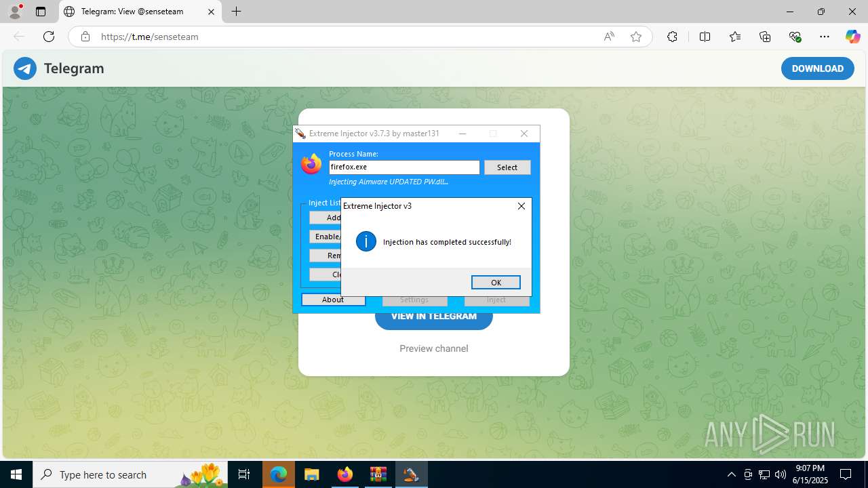The height and width of the screenshot is (488, 868).
Task: Open the Copilot icon in Edge
Action: 852,37
